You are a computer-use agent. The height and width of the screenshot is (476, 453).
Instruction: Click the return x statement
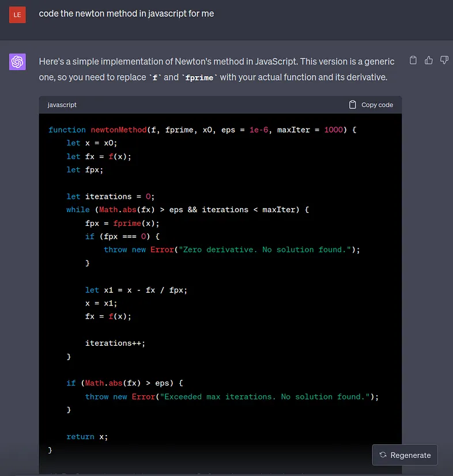(x=87, y=437)
